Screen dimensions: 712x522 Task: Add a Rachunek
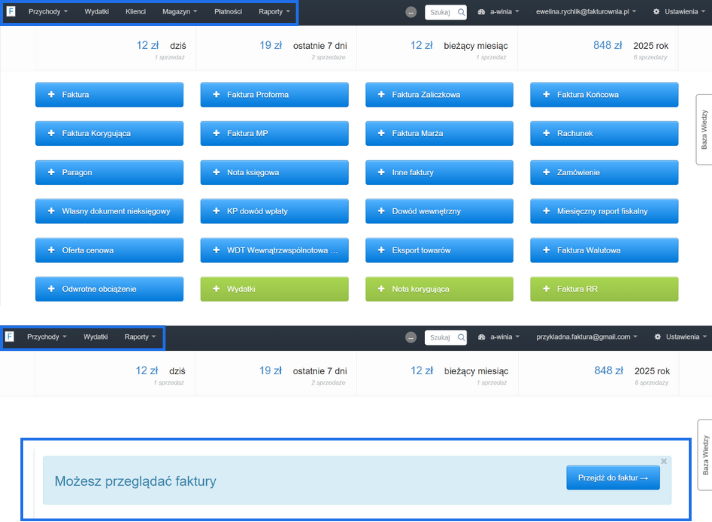pyautogui.click(x=604, y=133)
